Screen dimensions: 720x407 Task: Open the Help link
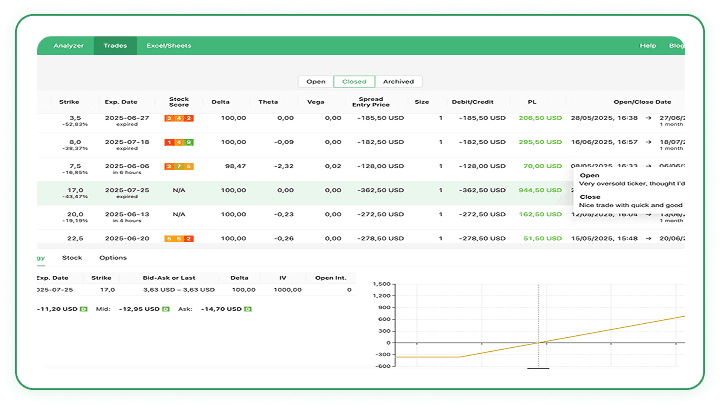point(648,45)
